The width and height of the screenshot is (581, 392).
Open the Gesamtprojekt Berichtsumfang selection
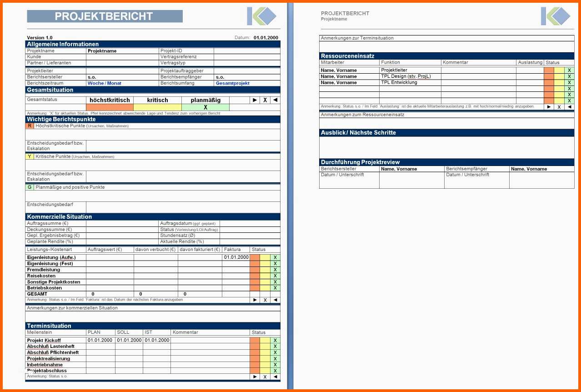tap(233, 83)
